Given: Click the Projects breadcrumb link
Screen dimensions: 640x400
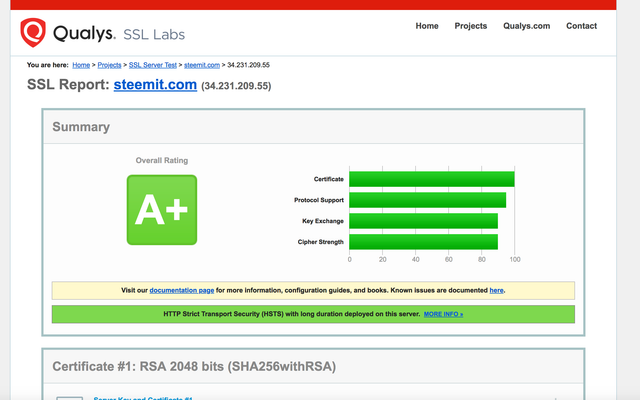Looking at the screenshot, I should 109,65.
